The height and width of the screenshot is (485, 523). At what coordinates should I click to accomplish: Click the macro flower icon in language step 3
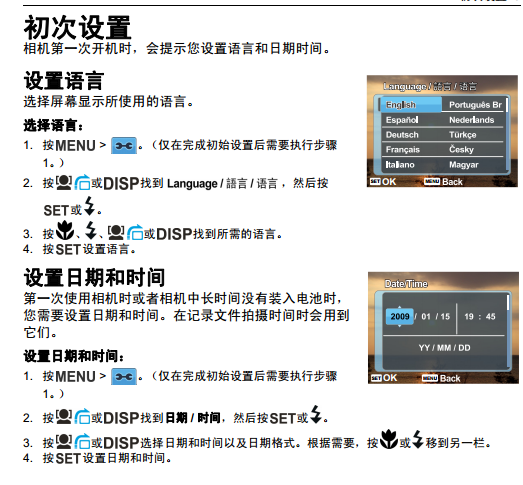[x=65, y=230]
